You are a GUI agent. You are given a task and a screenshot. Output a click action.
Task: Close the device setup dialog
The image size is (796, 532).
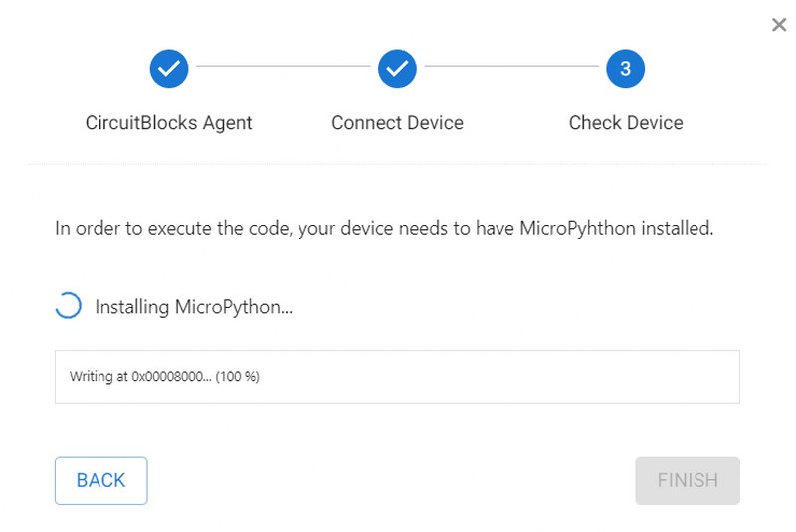click(779, 24)
